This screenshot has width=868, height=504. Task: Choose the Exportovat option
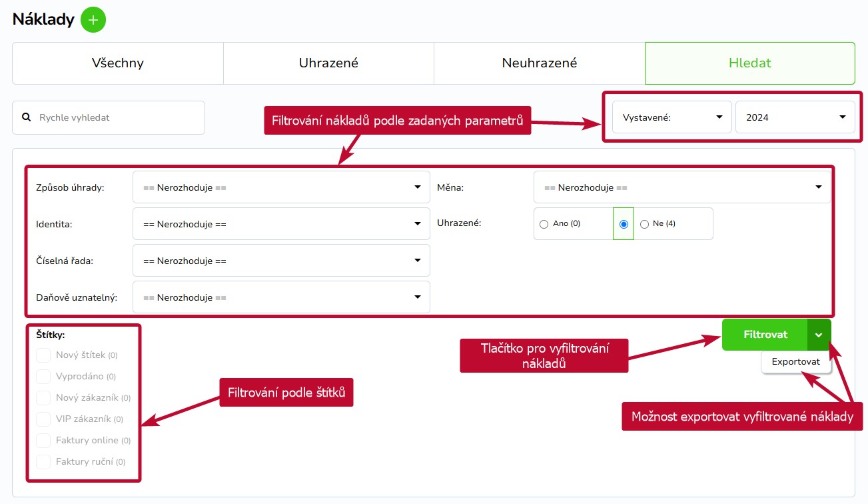[795, 362]
